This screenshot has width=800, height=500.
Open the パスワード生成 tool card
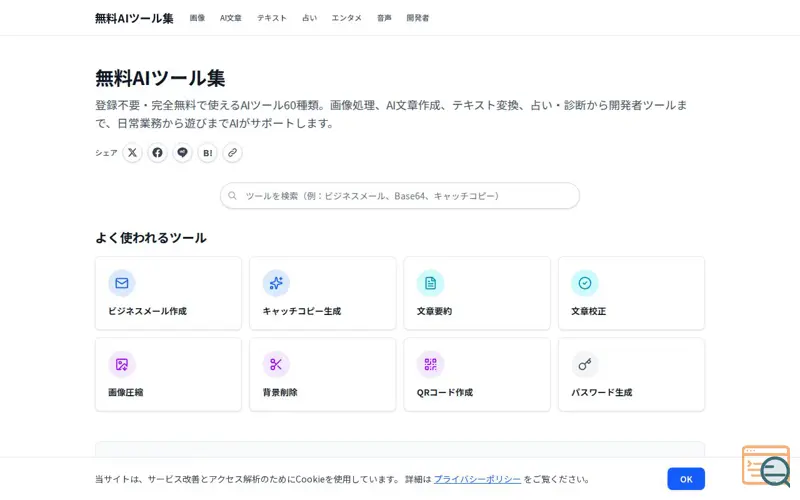631,374
